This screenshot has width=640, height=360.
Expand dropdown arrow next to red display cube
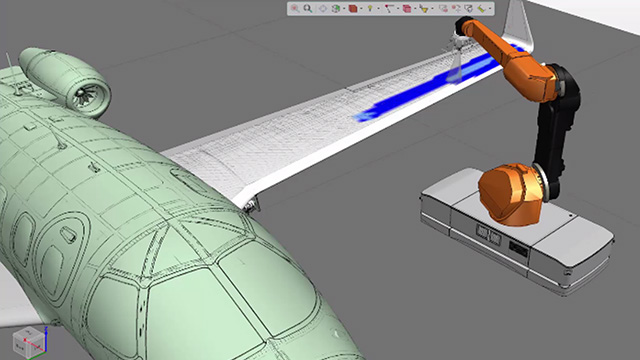click(x=361, y=8)
